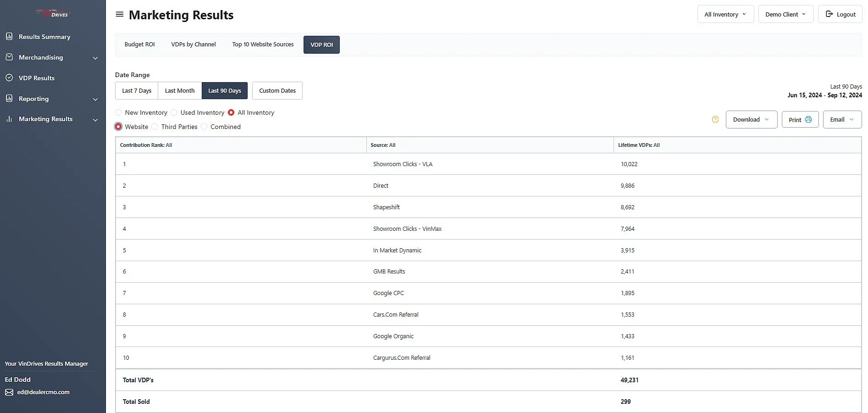The image size is (868, 413).
Task: Expand the Download dropdown menu
Action: coord(751,119)
